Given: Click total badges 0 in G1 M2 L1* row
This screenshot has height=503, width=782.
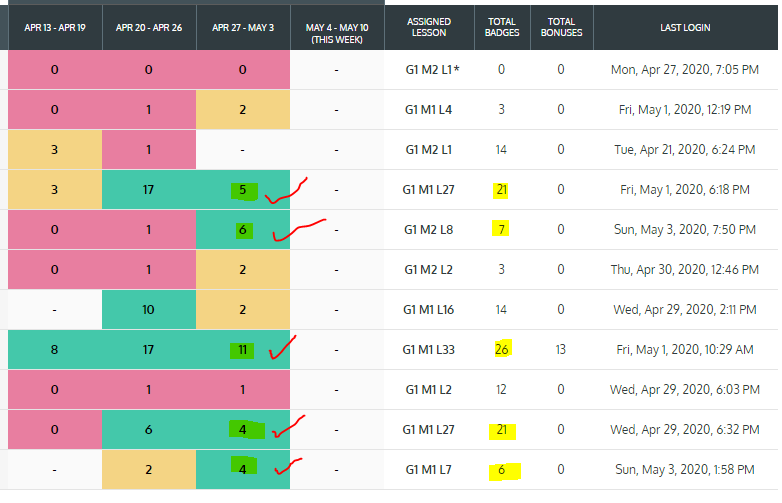Looking at the screenshot, I should point(501,70).
